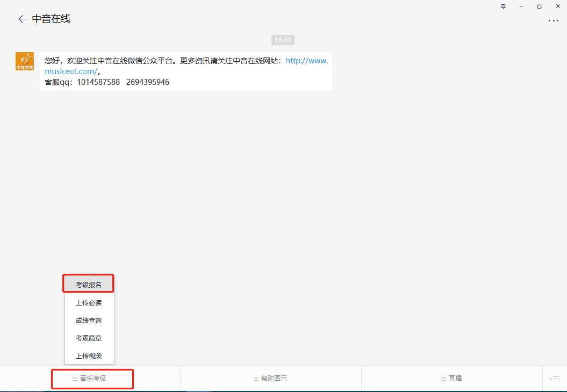Select 上传必读 from the popup menu

tap(89, 303)
